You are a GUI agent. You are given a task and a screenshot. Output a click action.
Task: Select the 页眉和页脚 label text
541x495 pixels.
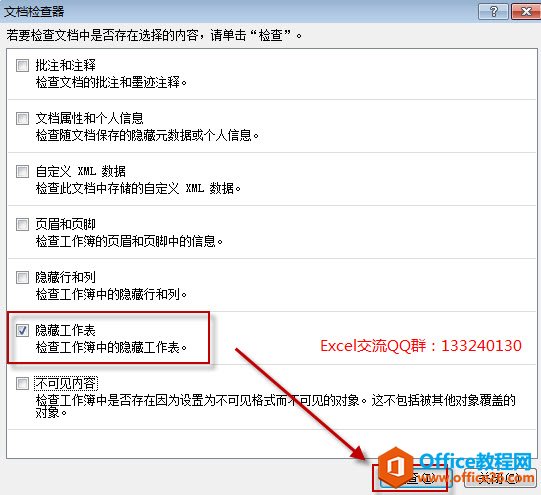(66, 224)
